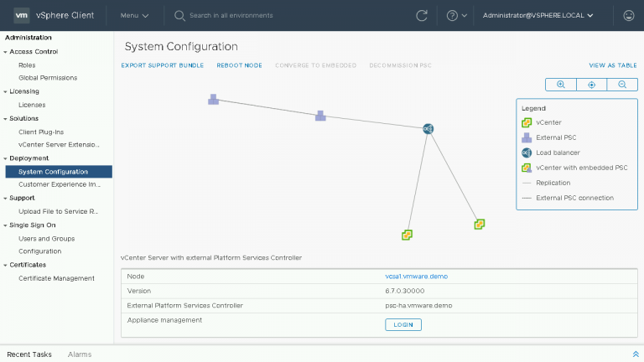
Task: Open Certificate Management
Action: 56,279
